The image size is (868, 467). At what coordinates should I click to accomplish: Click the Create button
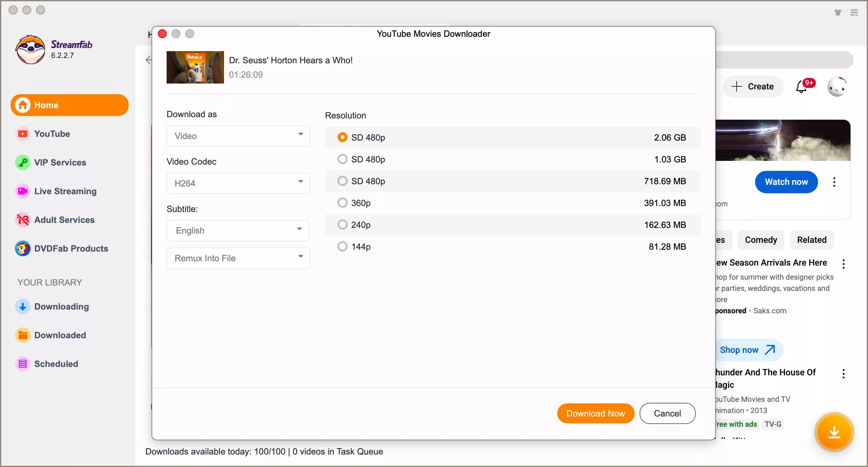click(753, 87)
